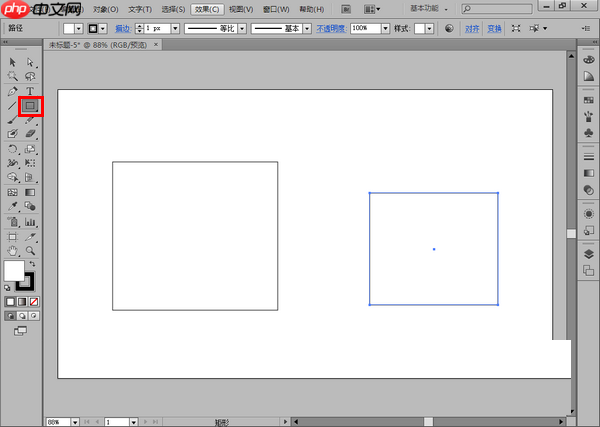Select the Rectangle tool highlighted in red
Image resolution: width=600 pixels, height=427 pixels.
[30, 105]
